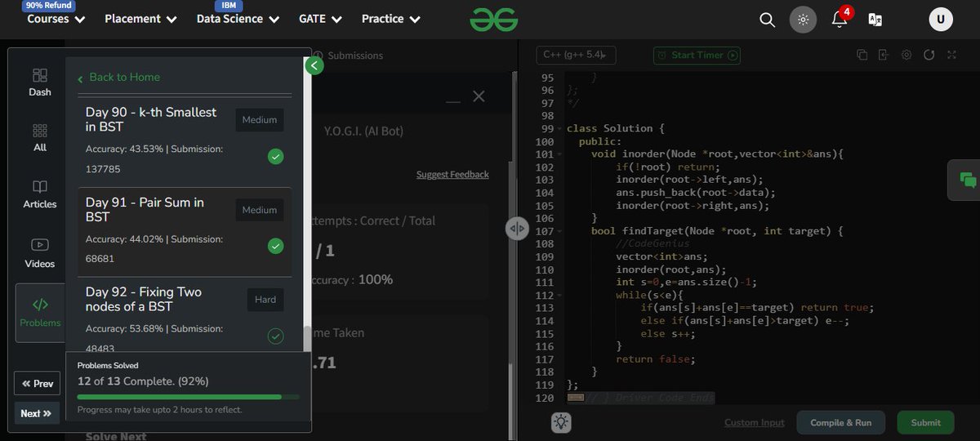This screenshot has height=441, width=980.
Task: Open the Articles sidebar item
Action: (40, 194)
